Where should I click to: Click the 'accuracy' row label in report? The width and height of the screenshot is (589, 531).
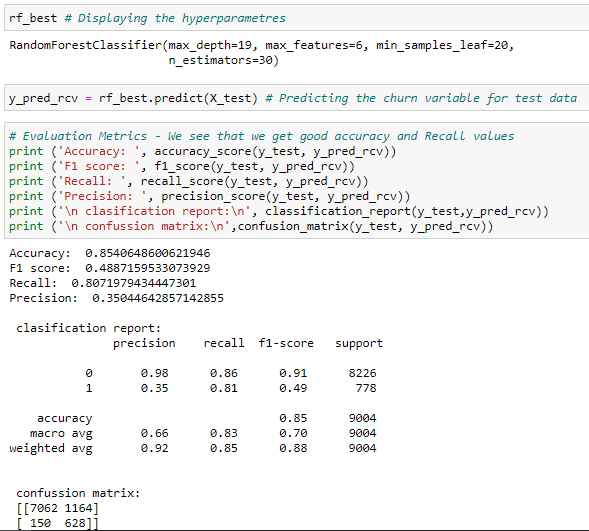65,419
